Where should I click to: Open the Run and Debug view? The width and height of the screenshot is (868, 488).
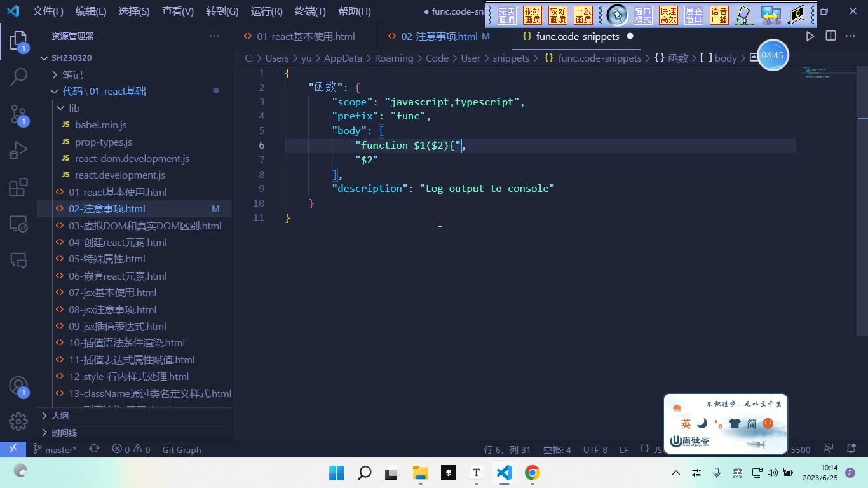pos(18,151)
